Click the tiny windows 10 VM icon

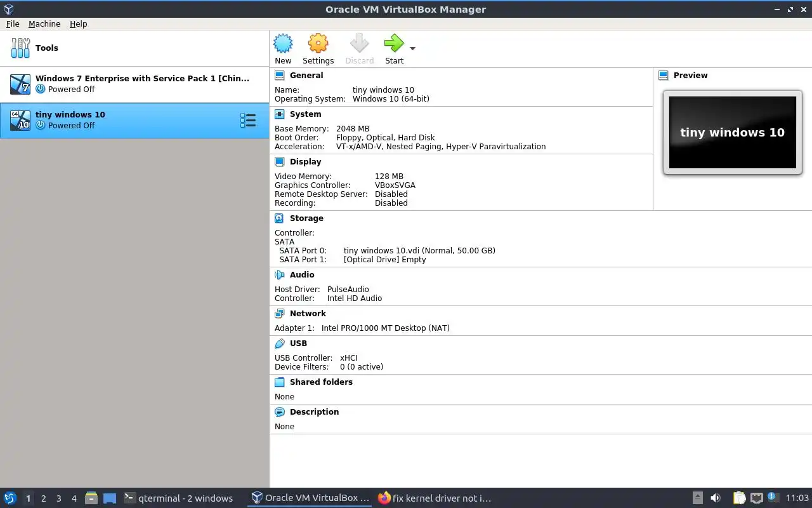20,120
